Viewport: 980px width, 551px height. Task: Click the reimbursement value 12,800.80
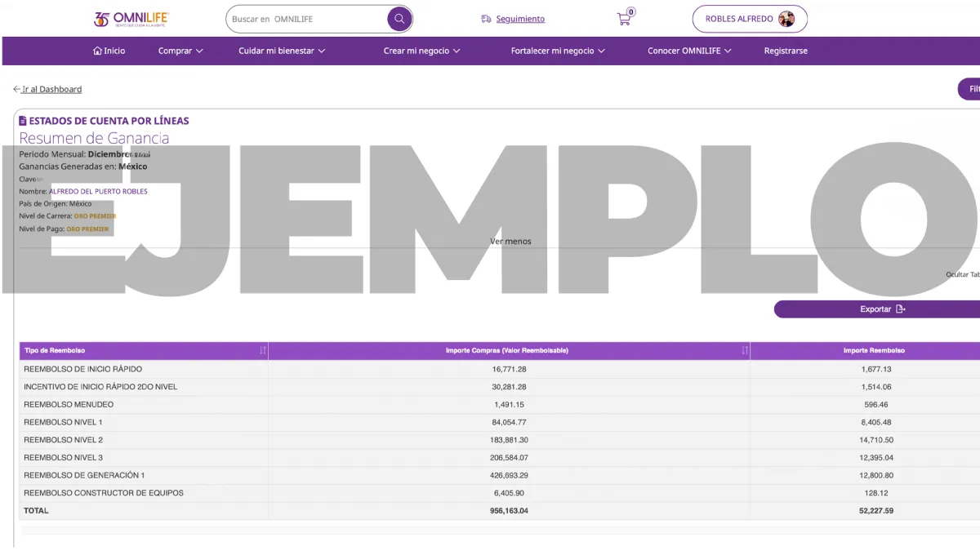[x=875, y=475]
